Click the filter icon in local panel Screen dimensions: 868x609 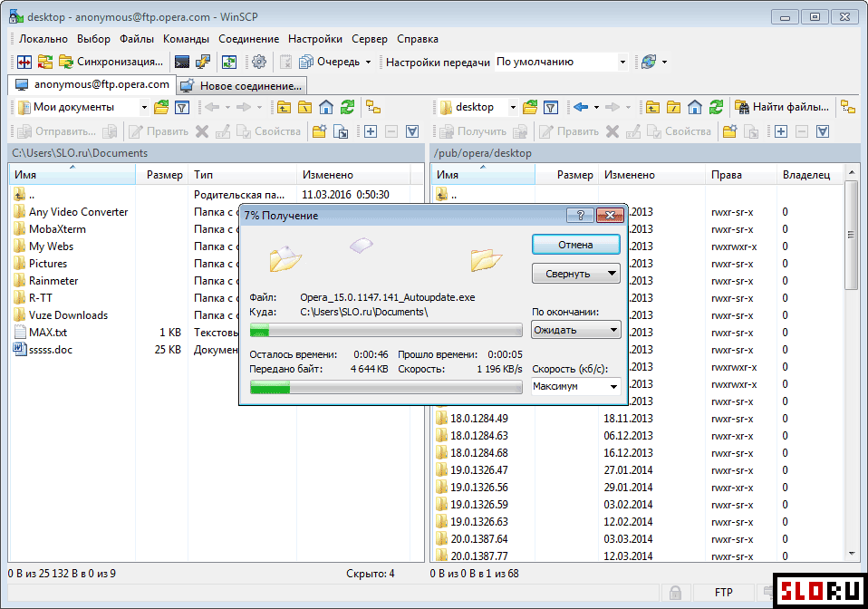coord(182,108)
